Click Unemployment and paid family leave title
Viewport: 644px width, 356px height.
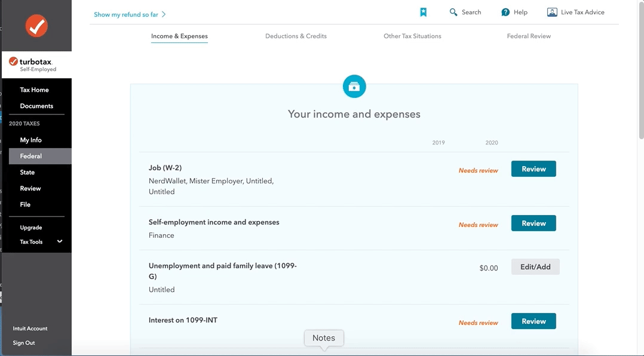223,271
